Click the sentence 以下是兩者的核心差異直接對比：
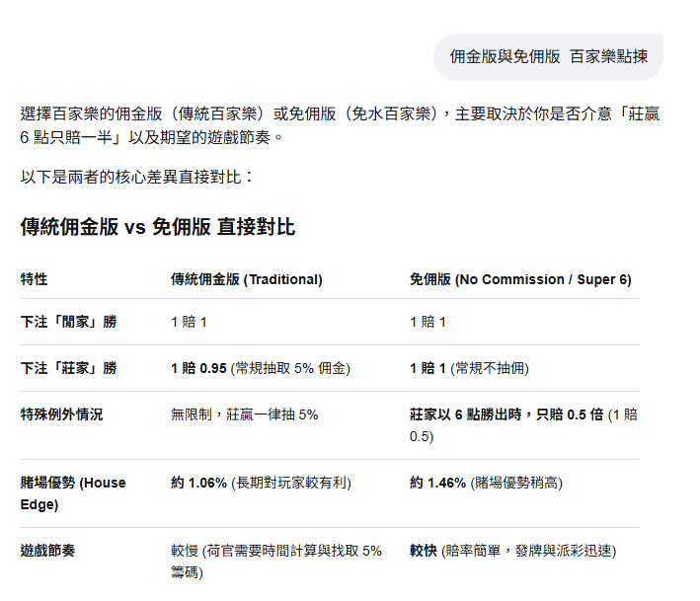Viewport: 700px width, 601px height. point(136,177)
